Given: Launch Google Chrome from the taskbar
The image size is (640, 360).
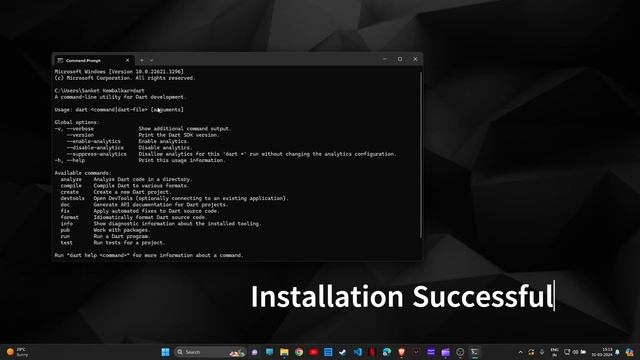Looking at the screenshot, I should 299,352.
